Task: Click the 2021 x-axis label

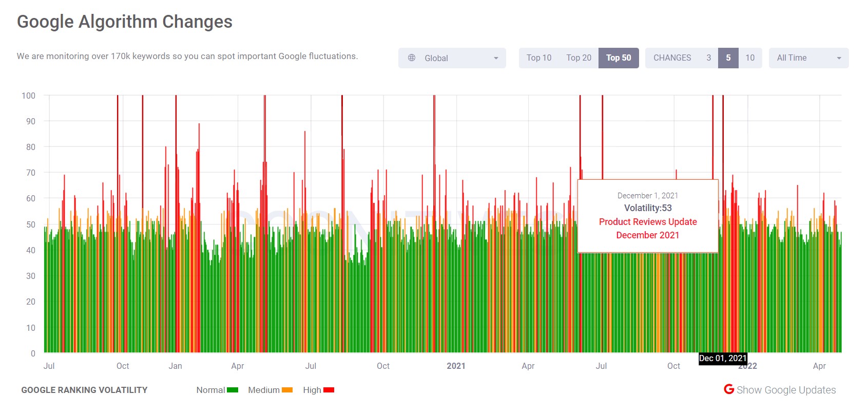Action: point(456,366)
